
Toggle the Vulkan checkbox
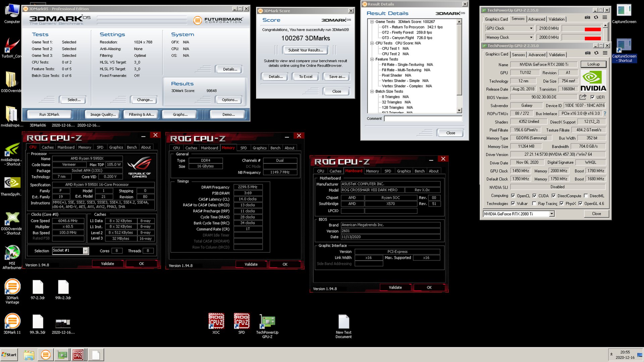click(x=513, y=203)
